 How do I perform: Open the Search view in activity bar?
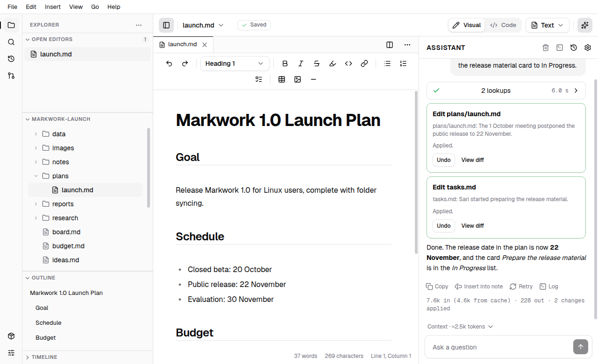[11, 42]
